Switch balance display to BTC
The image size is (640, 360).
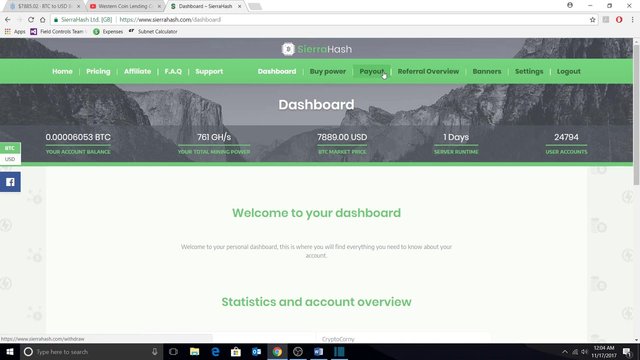[10, 148]
